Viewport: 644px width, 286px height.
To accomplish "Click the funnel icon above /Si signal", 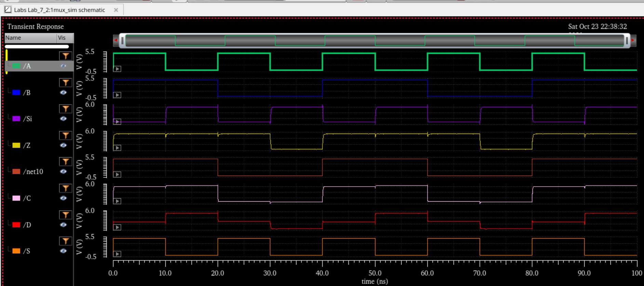I will point(65,109).
